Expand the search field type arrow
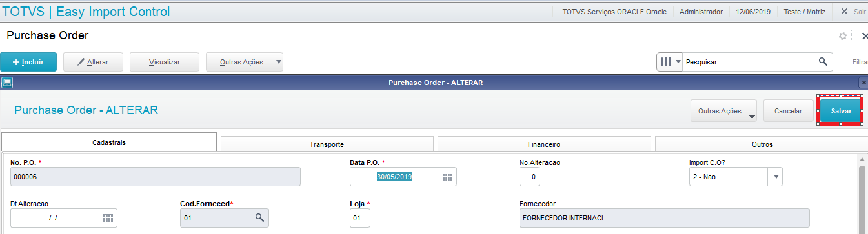Screen dimensions: 868x234 pyautogui.click(x=678, y=62)
